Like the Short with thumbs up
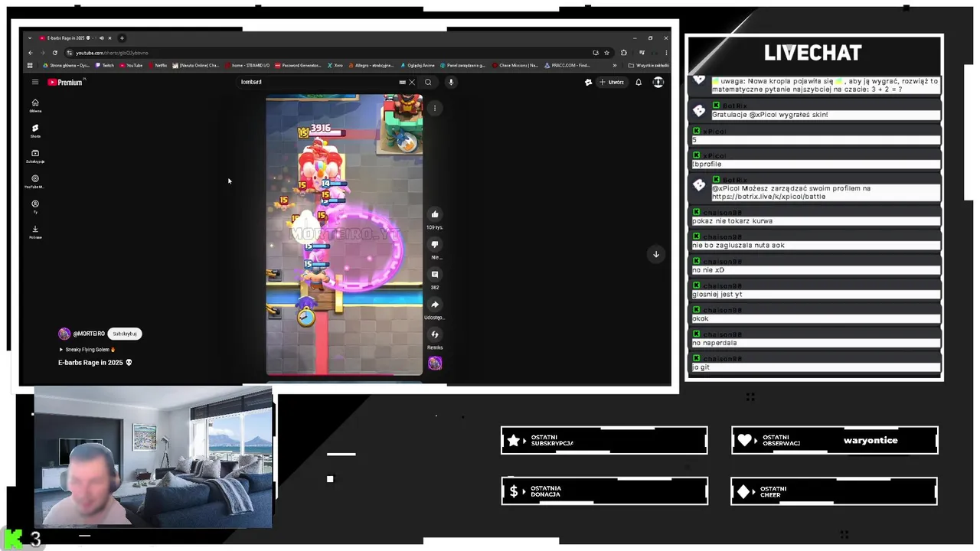Screen dimensions: 980x551 coord(435,214)
